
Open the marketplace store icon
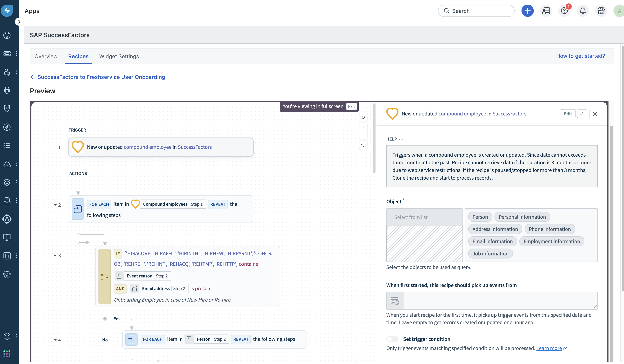click(601, 11)
